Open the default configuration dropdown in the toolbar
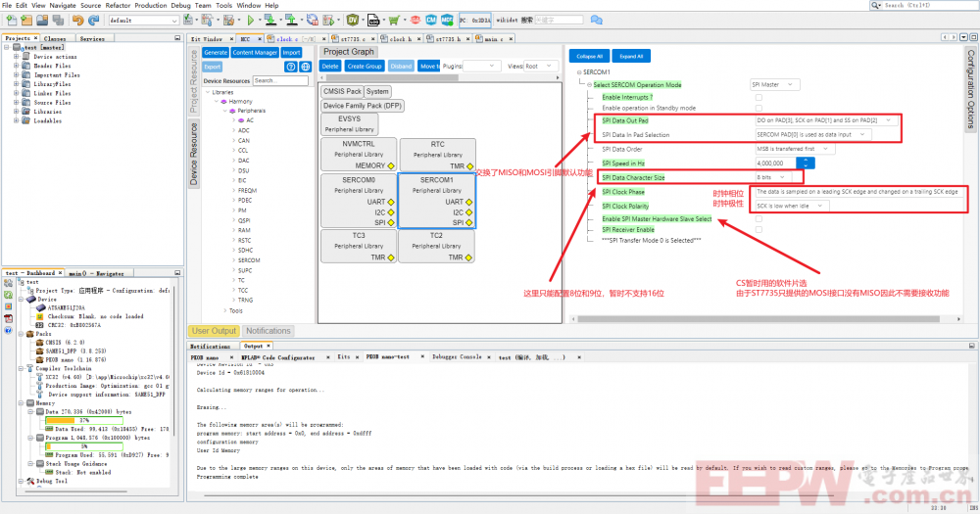This screenshot has width=980, height=514. pyautogui.click(x=144, y=20)
